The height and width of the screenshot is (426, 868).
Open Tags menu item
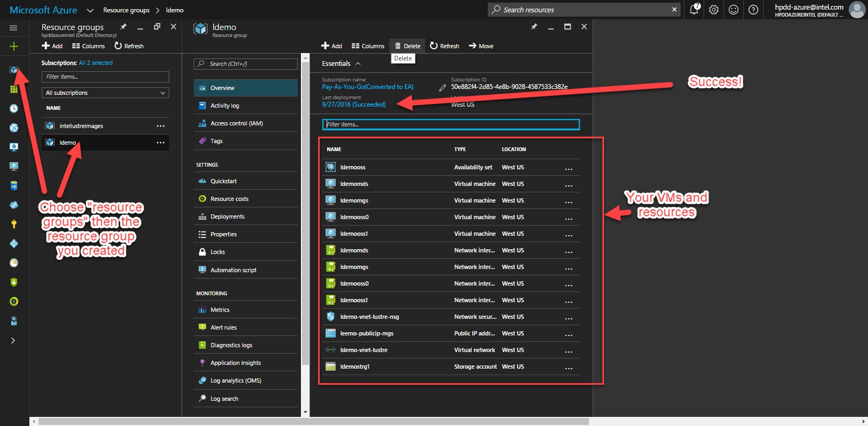pyautogui.click(x=246, y=141)
